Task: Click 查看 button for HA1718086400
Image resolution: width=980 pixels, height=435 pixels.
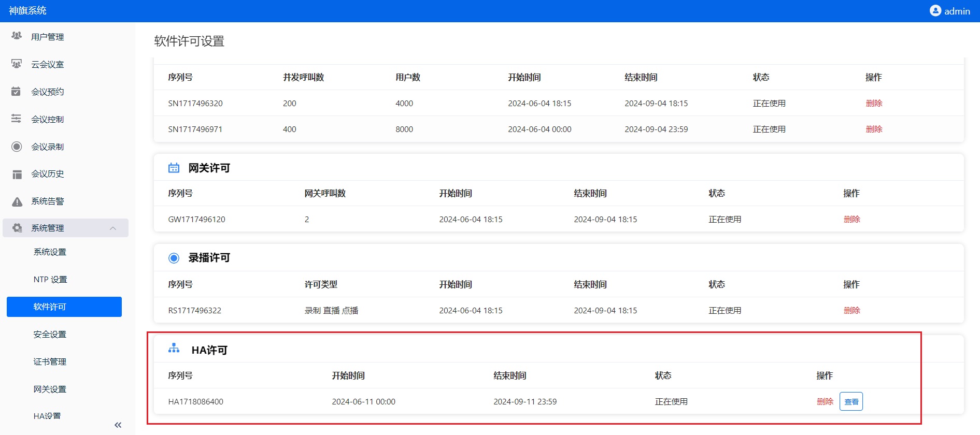Action: point(851,401)
